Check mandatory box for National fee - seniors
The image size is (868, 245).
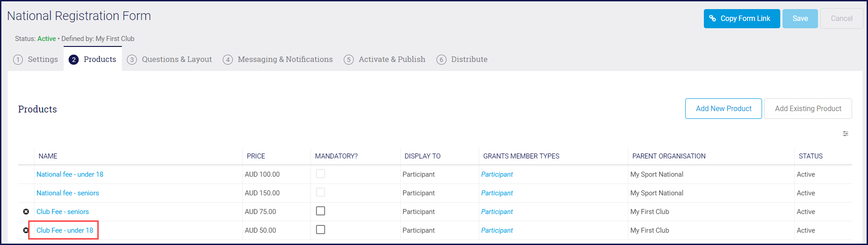point(321,193)
